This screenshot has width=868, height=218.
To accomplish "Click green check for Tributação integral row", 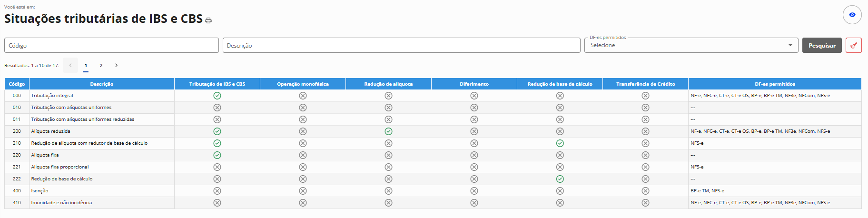I will pyautogui.click(x=217, y=96).
